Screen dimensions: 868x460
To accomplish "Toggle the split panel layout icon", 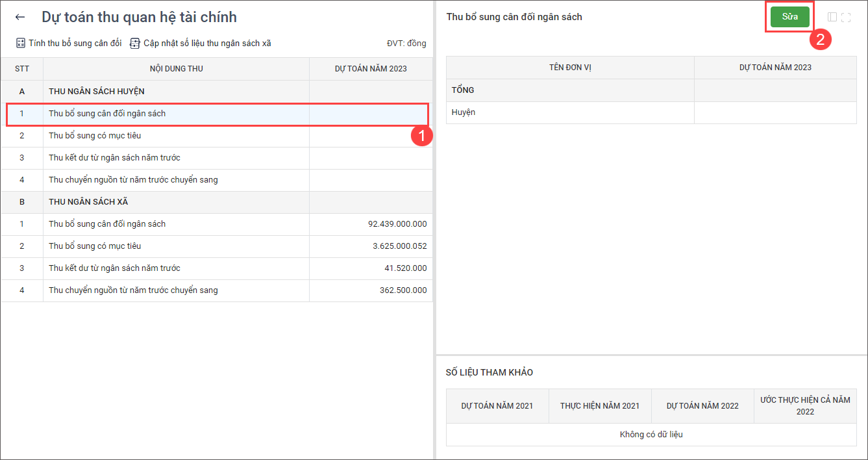I will (832, 18).
